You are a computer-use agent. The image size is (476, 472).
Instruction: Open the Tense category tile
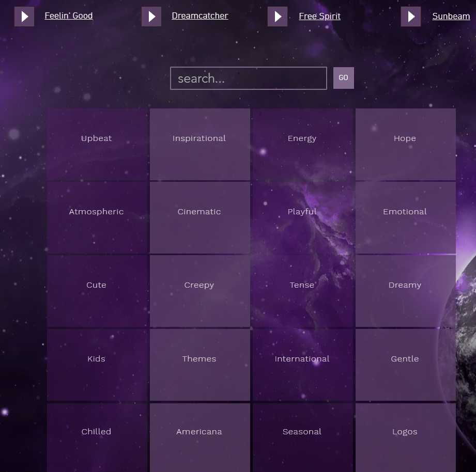(x=303, y=291)
